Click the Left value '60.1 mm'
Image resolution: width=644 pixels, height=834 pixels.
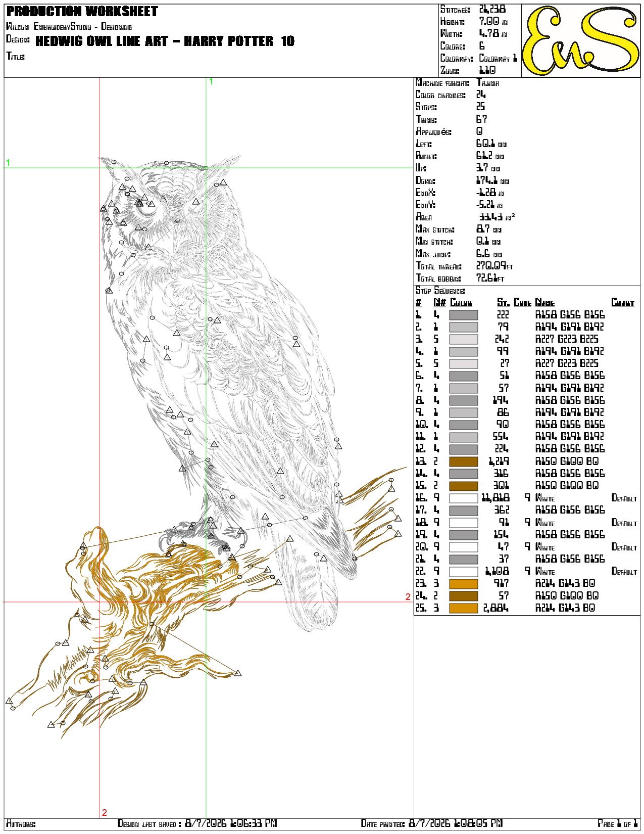coord(491,144)
